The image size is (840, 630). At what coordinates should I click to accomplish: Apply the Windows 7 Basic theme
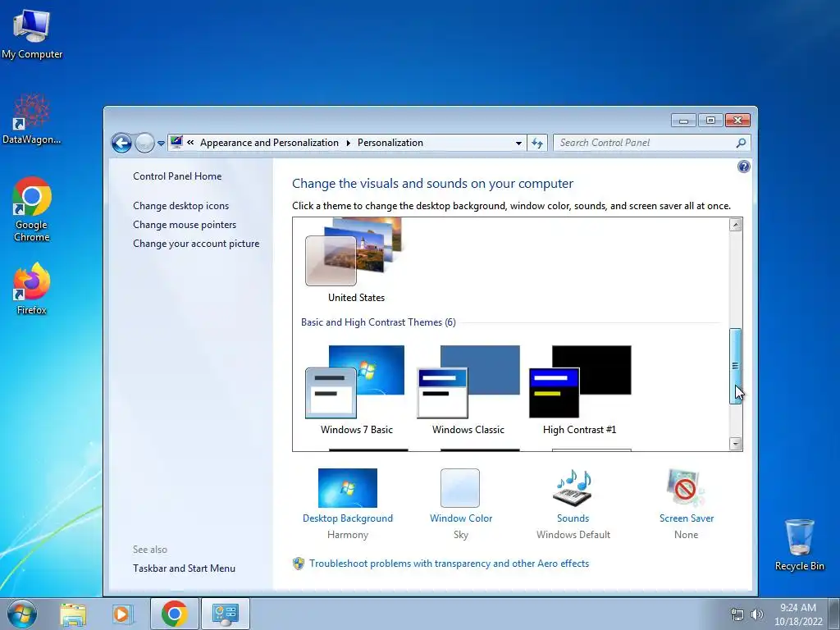tap(356, 390)
